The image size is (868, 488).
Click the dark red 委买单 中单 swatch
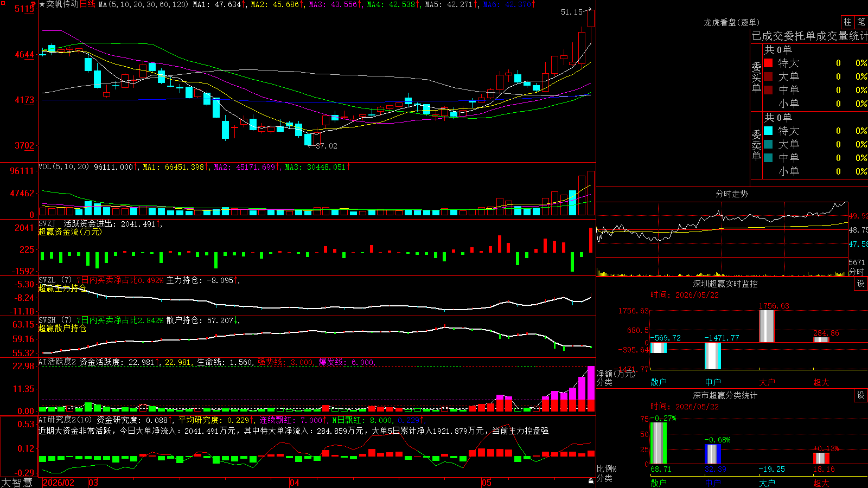tap(768, 90)
